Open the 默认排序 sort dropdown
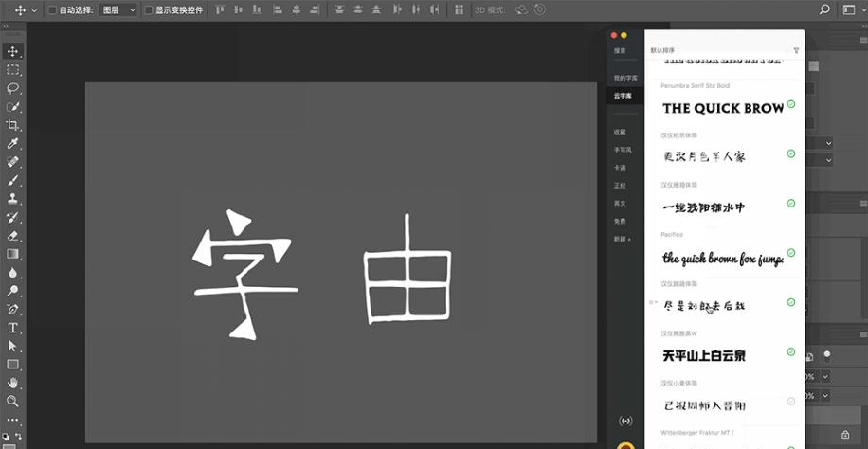 click(x=662, y=50)
